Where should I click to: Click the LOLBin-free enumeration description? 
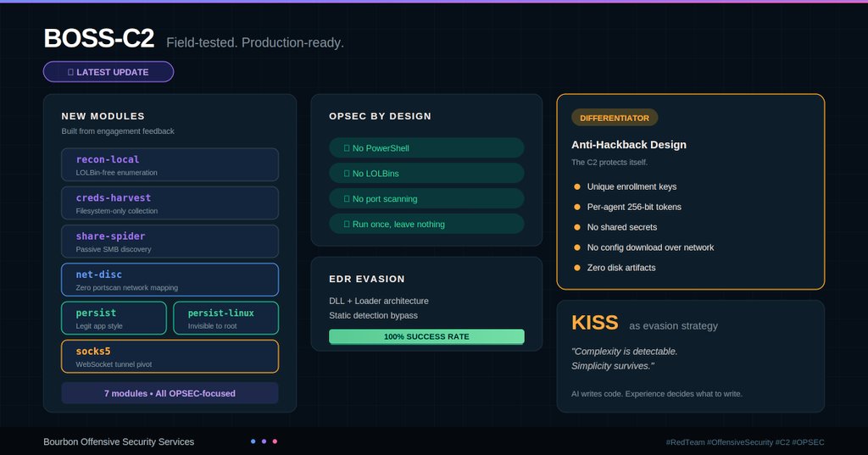pos(116,173)
